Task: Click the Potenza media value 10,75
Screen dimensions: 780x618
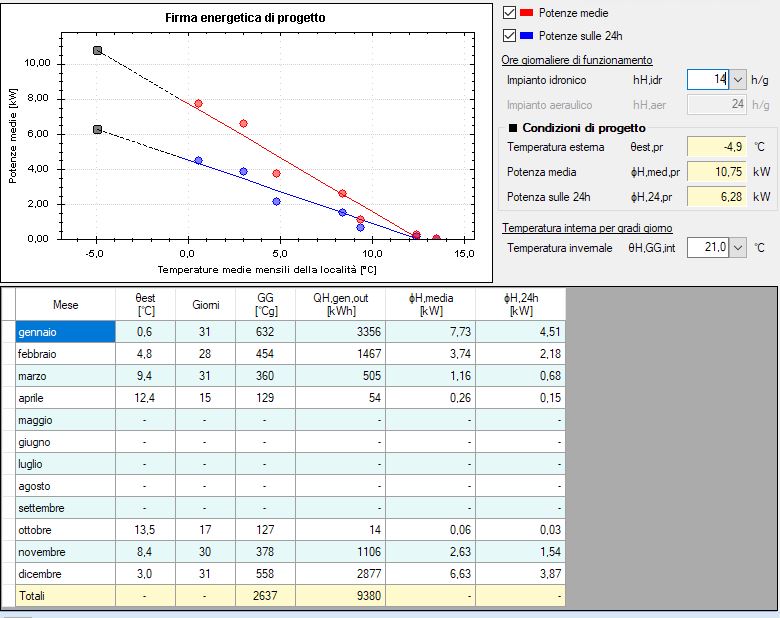Action: pyautogui.click(x=716, y=172)
